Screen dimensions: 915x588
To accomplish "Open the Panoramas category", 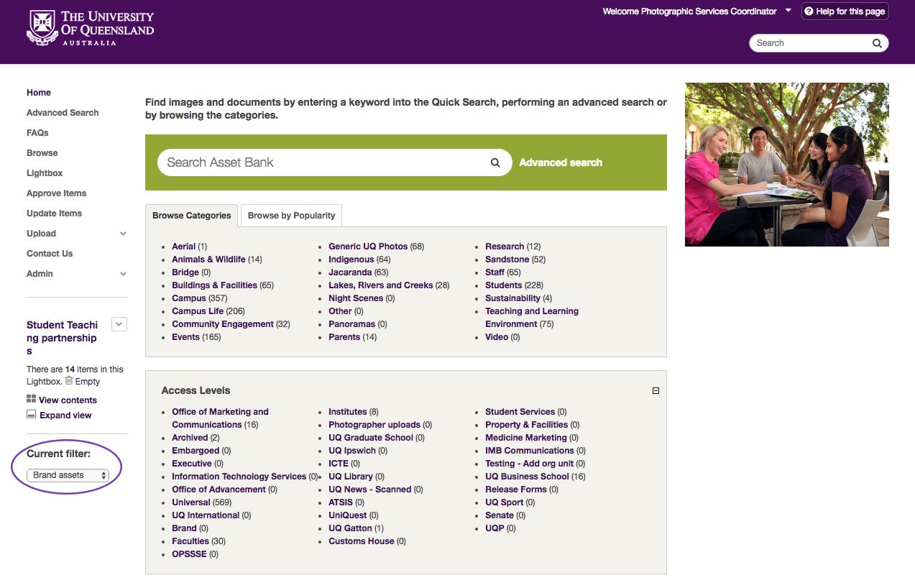I will (x=351, y=324).
